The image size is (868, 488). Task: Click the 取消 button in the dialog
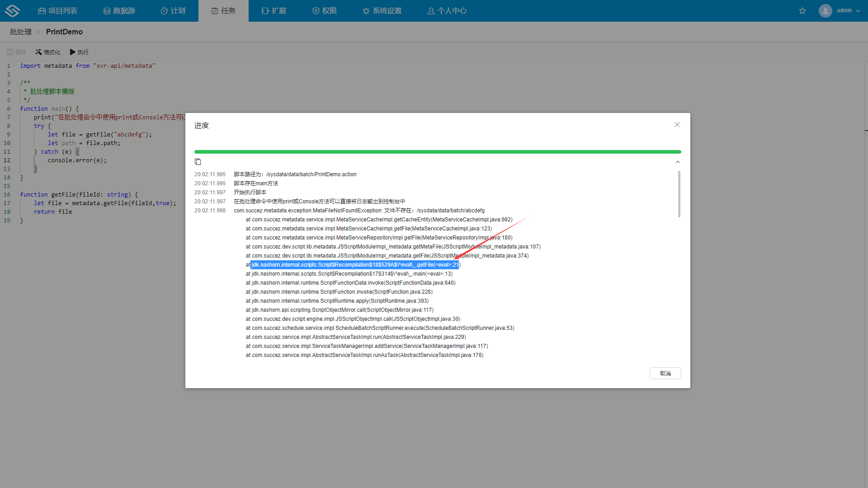(665, 373)
